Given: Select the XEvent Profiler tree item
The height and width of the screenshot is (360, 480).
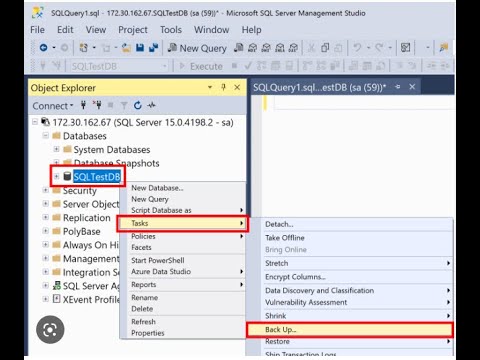Looking at the screenshot, I should point(91,300).
